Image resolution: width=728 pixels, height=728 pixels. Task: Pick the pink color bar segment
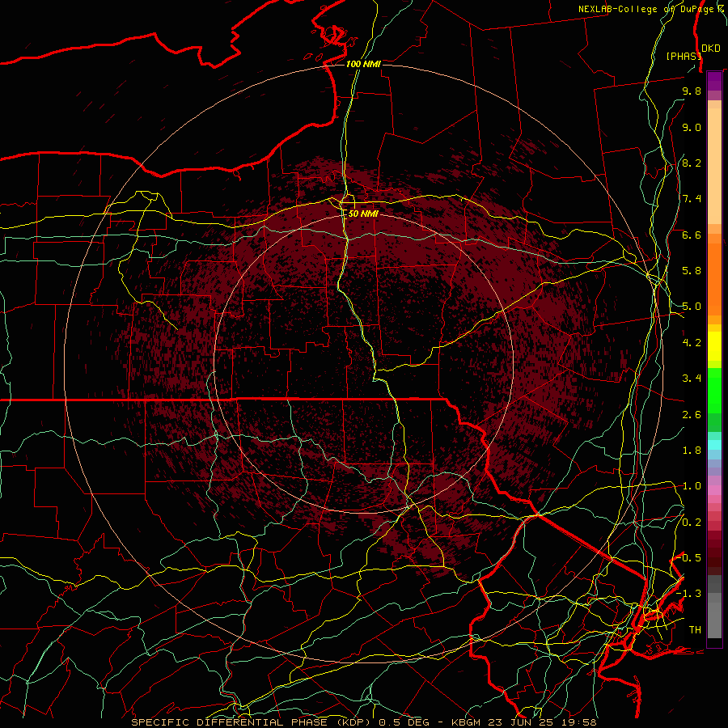[x=714, y=490]
